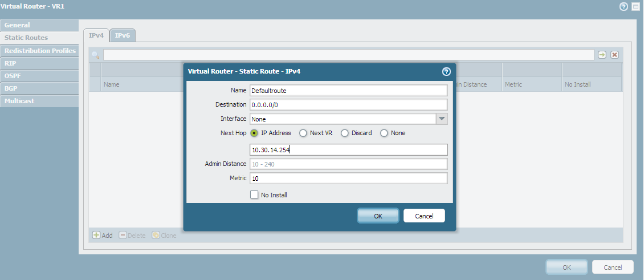Image resolution: width=644 pixels, height=280 pixels.
Task: Click the Destination field 0.0.0.0/0
Action: (349, 104)
